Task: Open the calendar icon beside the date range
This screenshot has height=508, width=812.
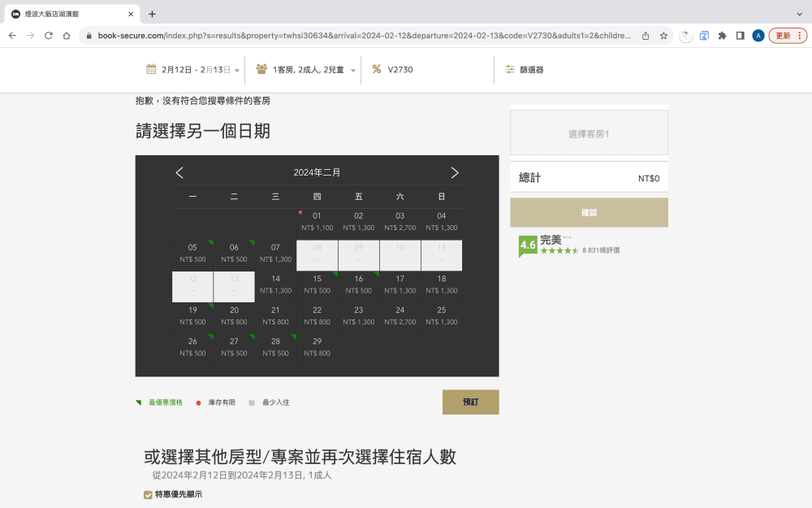Action: coord(151,69)
